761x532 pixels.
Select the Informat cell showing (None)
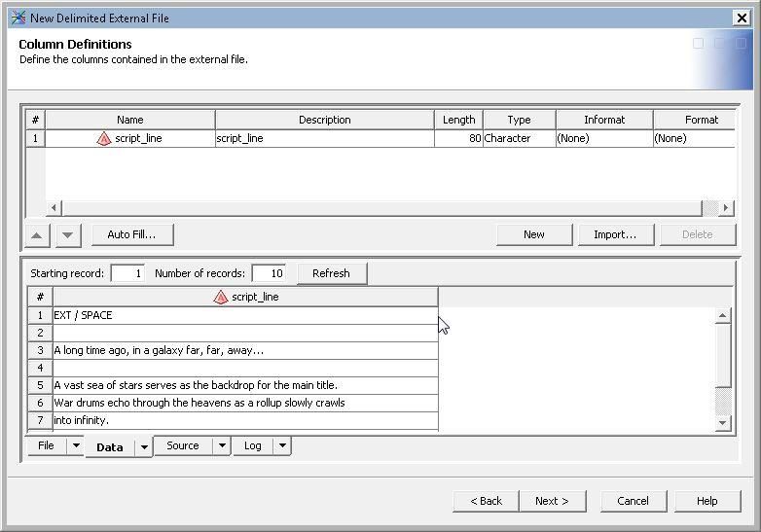coord(604,139)
